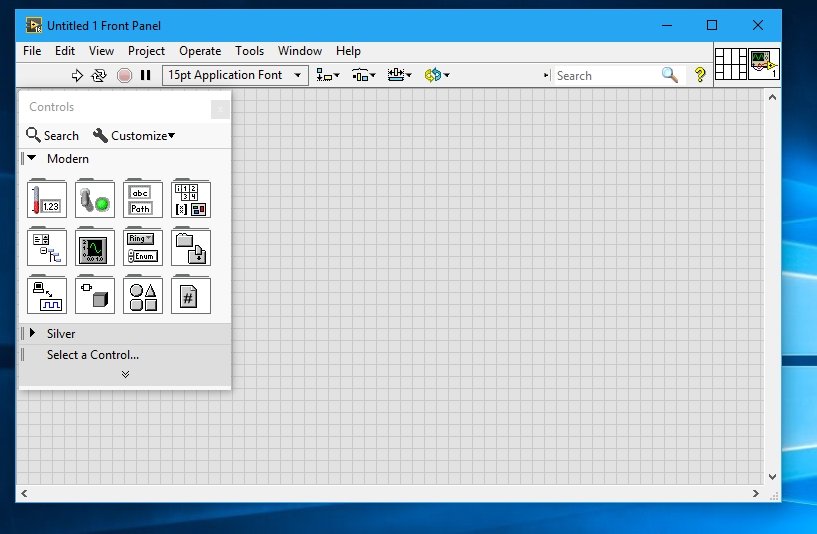Open the Array, Matrix & Cluster palette
817x534 pixels.
coord(191,199)
